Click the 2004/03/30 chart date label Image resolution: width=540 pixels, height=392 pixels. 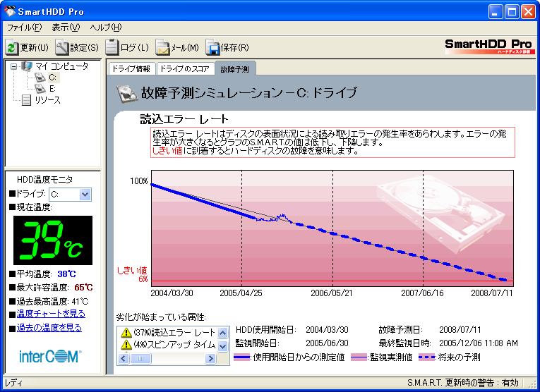pos(172,293)
